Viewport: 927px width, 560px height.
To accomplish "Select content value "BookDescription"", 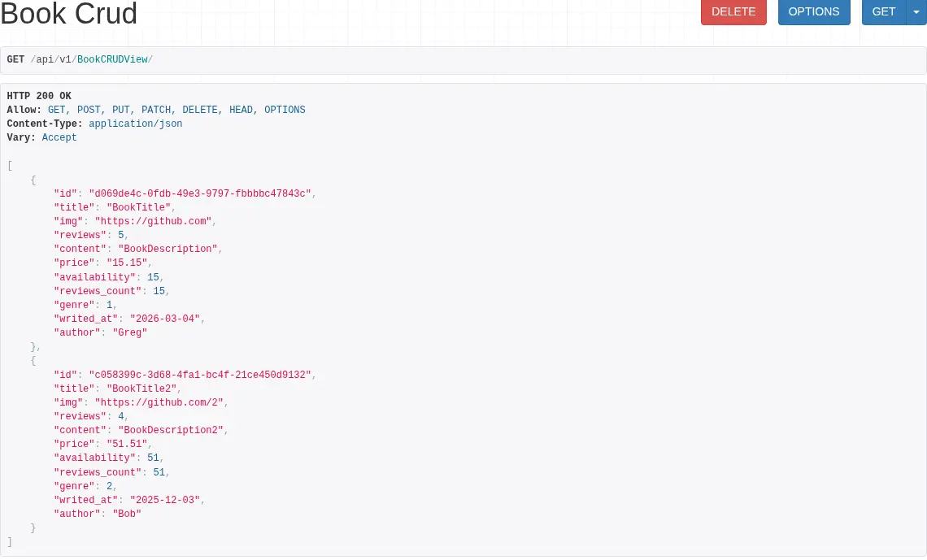I will [168, 249].
